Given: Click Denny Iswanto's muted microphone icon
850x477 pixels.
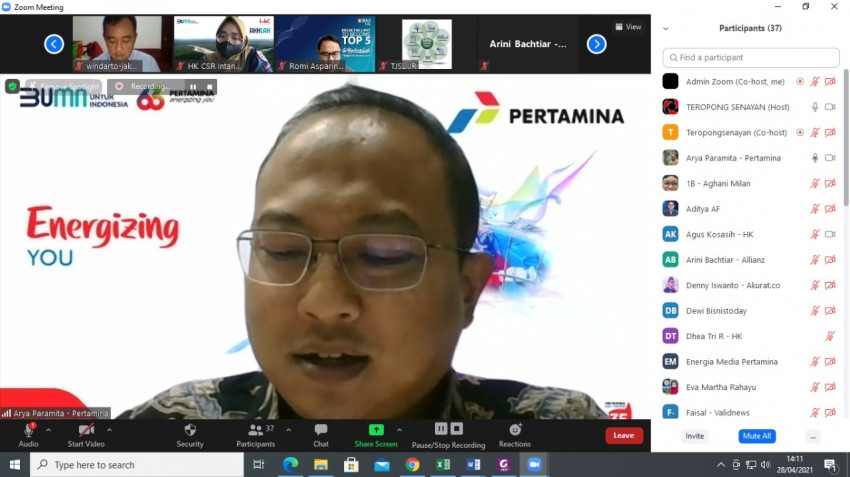Looking at the screenshot, I should point(815,285).
